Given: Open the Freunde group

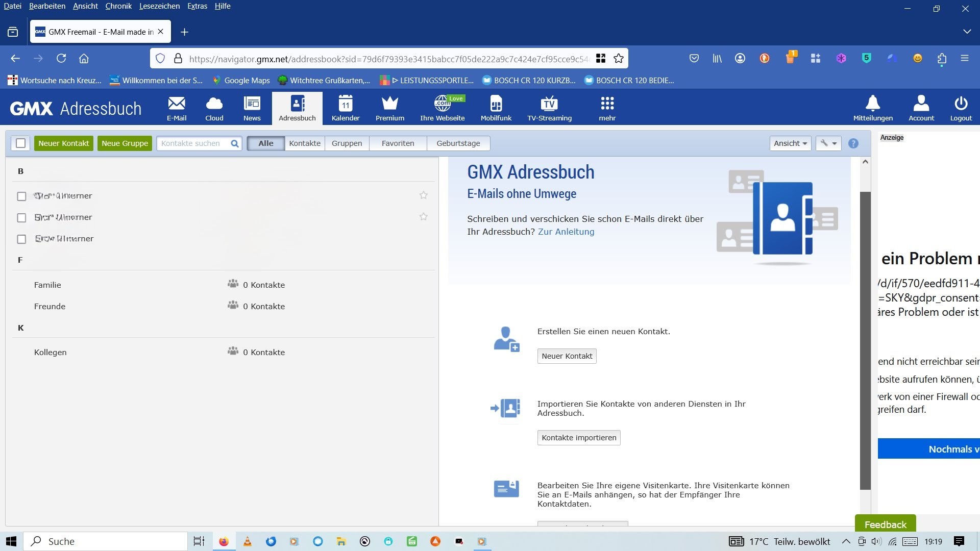Looking at the screenshot, I should (50, 307).
